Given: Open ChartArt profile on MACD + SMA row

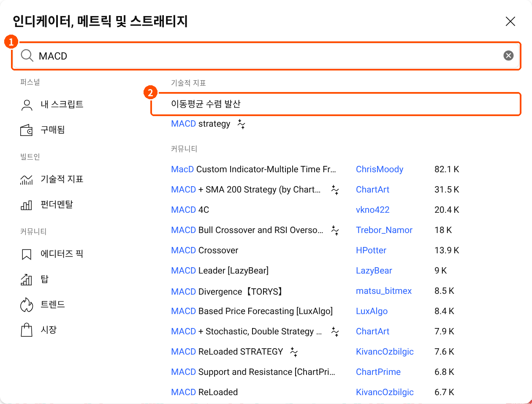Looking at the screenshot, I should click(372, 190).
